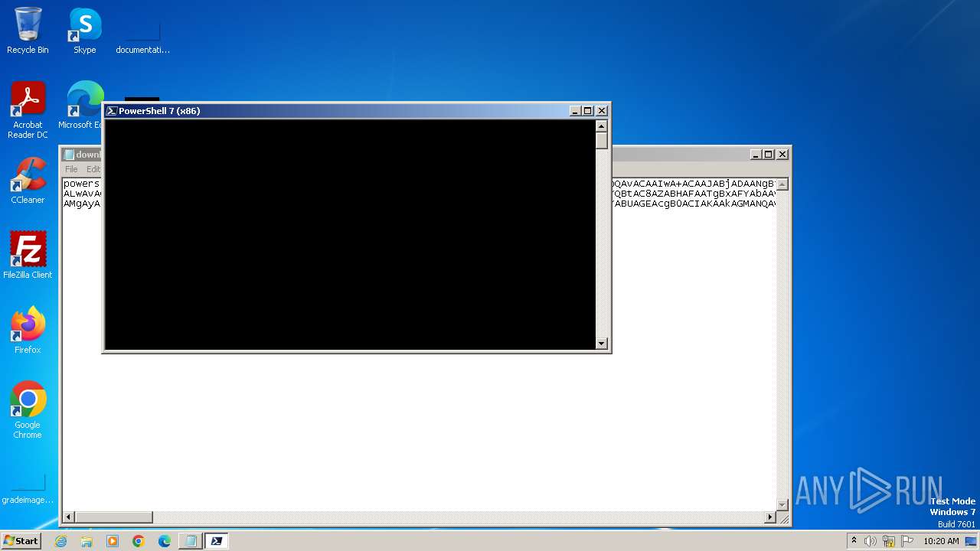980x551 pixels.
Task: Click Notepad vertical scrollbar up arrow
Action: pos(782,184)
